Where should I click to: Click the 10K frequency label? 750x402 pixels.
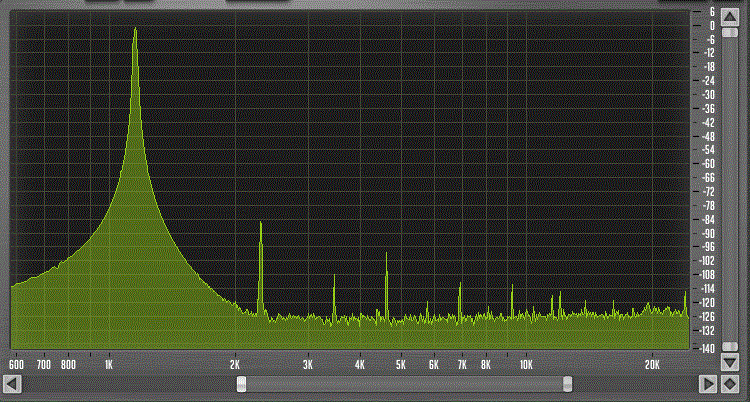[526, 365]
